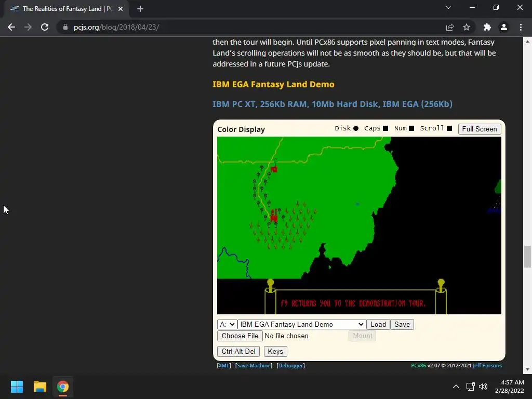Open the Windows Start menu

point(17,387)
